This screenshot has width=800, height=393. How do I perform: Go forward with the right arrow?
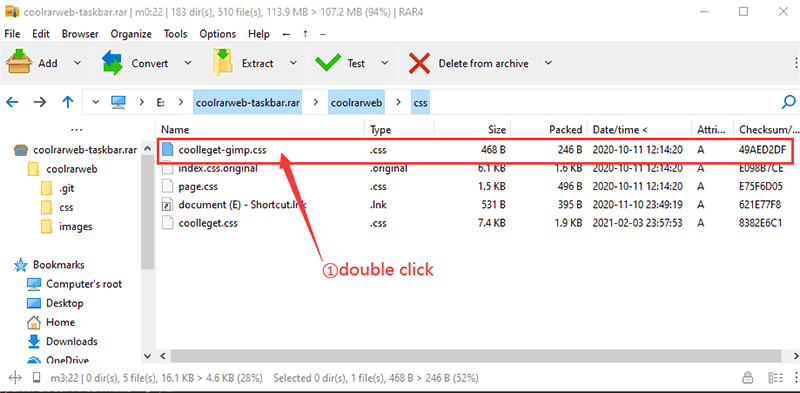click(x=40, y=102)
